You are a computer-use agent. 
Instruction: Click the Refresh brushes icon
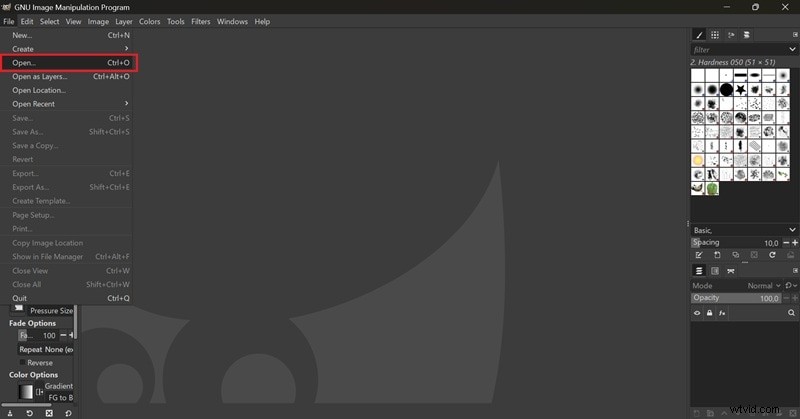coord(773,255)
